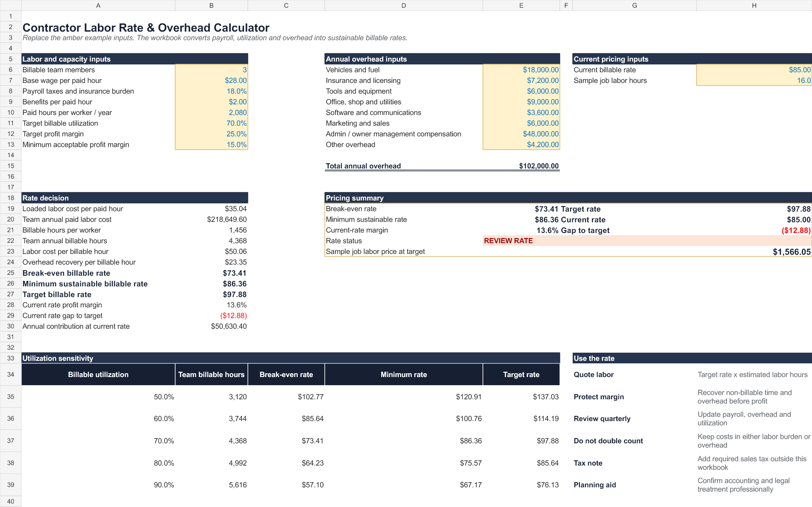Click row 37 header
Screen dimensions: 812x507
click(11, 441)
